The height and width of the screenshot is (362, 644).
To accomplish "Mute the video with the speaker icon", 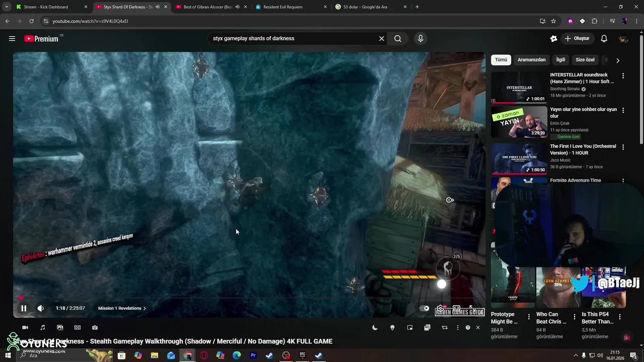I will click(41, 308).
